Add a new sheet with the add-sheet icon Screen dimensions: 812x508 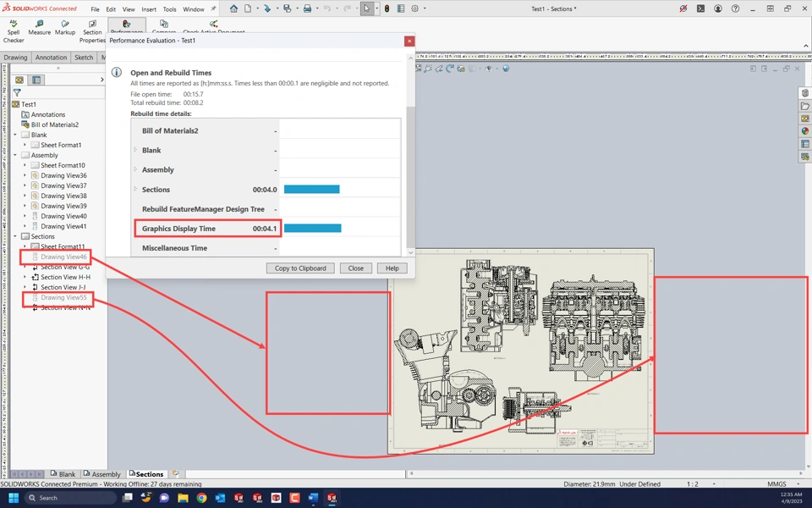(176, 473)
